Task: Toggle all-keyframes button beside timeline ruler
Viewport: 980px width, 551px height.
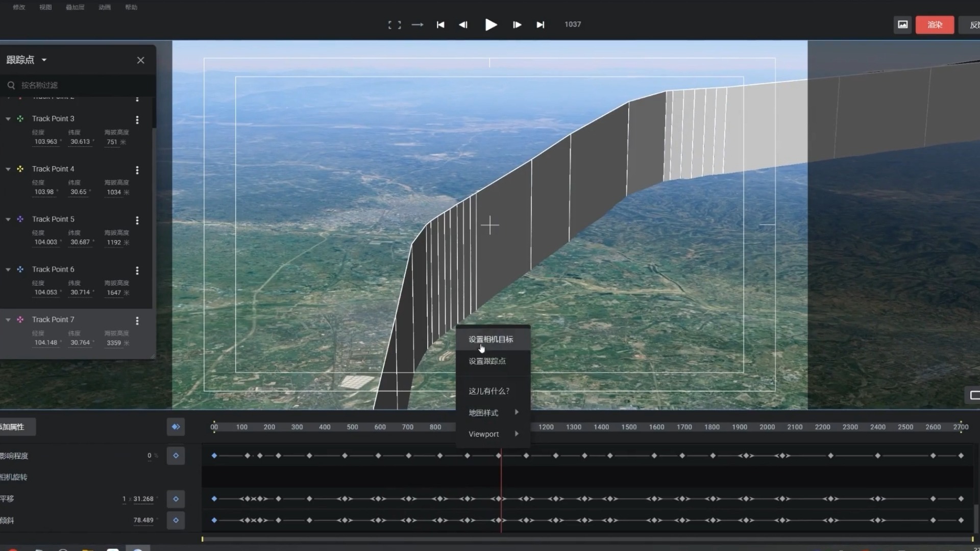Action: [176, 427]
